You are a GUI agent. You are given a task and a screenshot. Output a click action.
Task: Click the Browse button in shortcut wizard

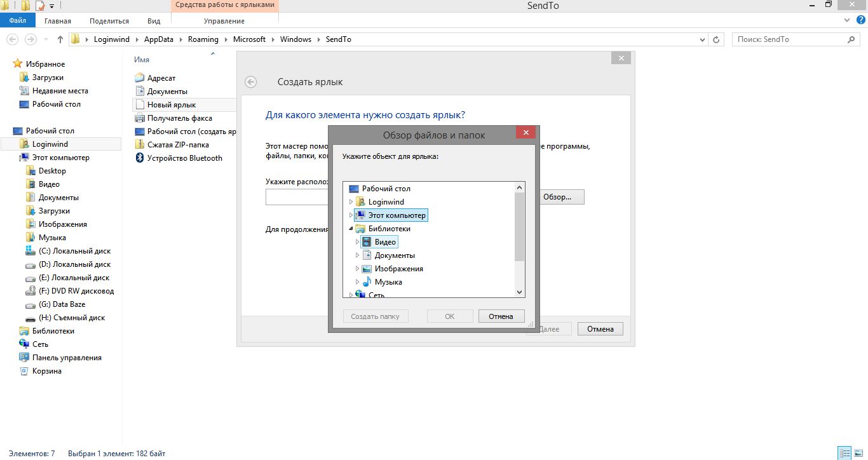click(557, 197)
